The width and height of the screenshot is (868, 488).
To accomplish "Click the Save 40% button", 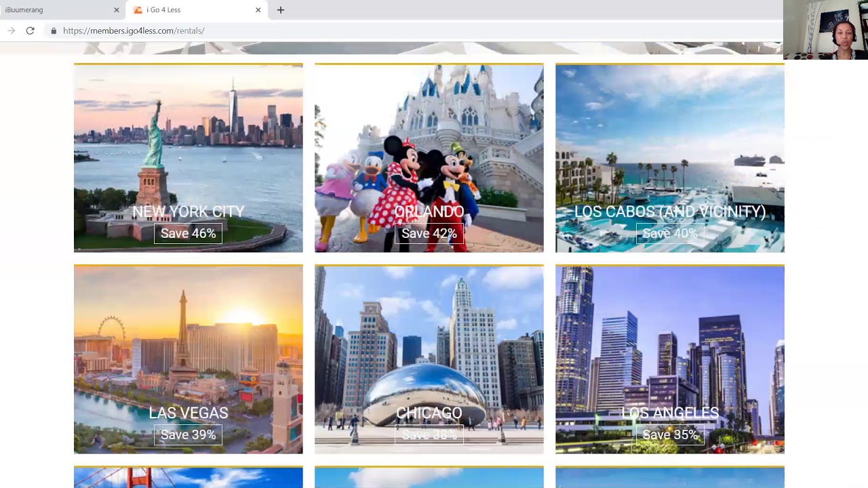I will pyautogui.click(x=670, y=233).
